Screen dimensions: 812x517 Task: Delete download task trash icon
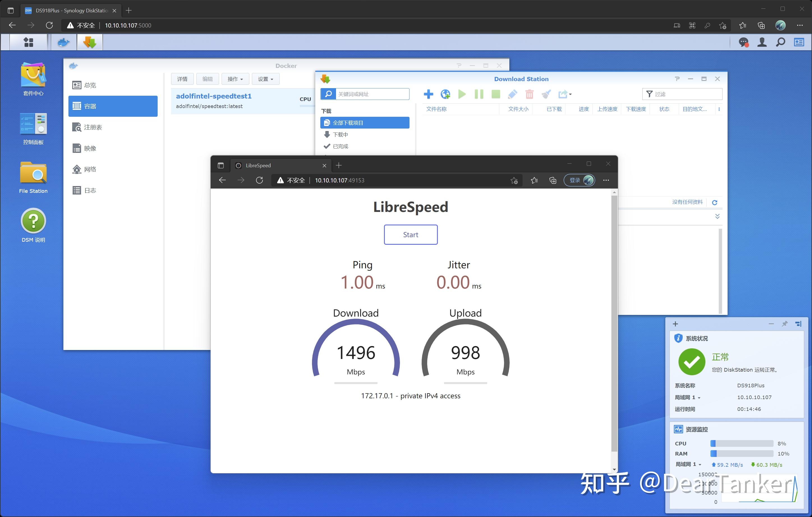click(x=530, y=94)
